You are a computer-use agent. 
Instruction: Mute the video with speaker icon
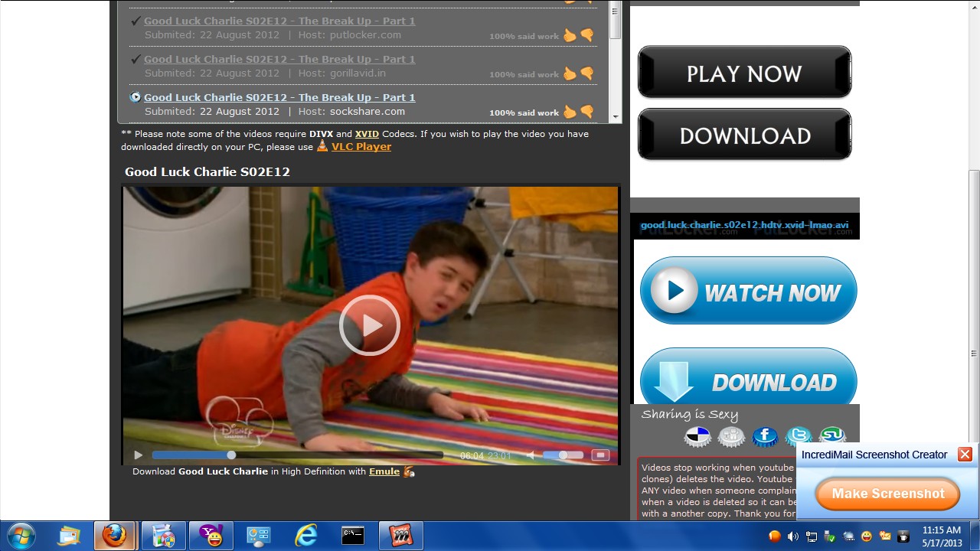[x=530, y=455]
